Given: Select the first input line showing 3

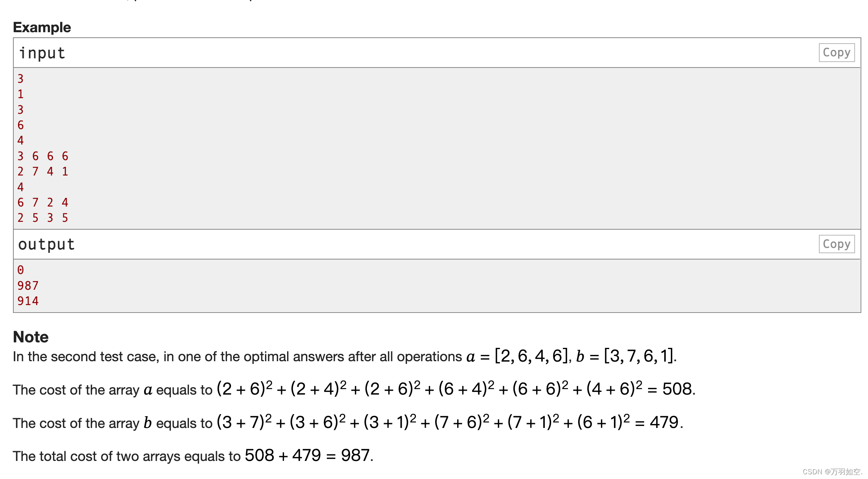Looking at the screenshot, I should coord(21,79).
